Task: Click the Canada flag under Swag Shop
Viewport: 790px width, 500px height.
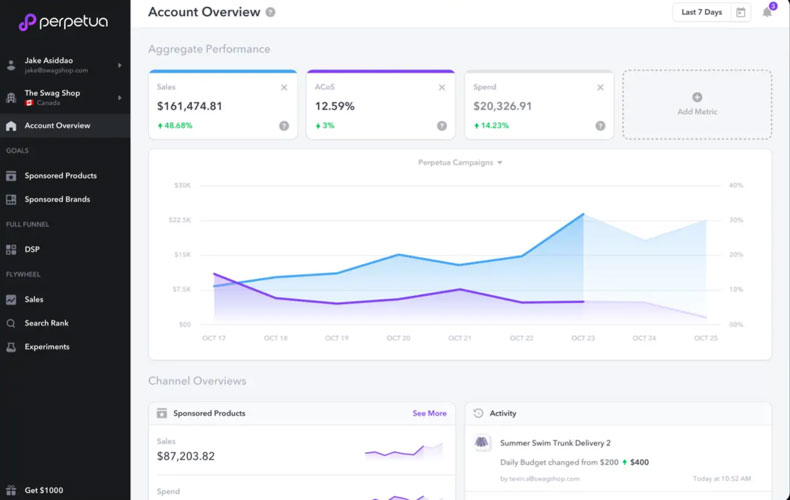Action: point(29,103)
